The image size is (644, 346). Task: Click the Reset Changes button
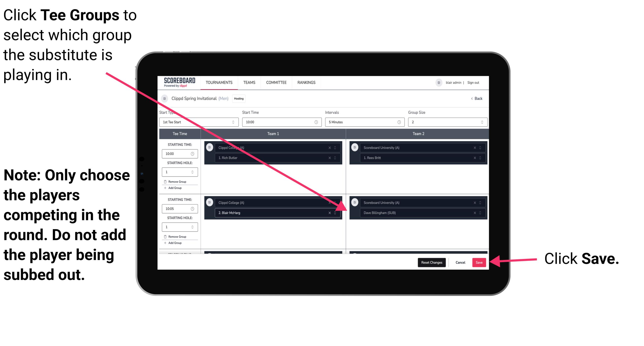coord(431,262)
